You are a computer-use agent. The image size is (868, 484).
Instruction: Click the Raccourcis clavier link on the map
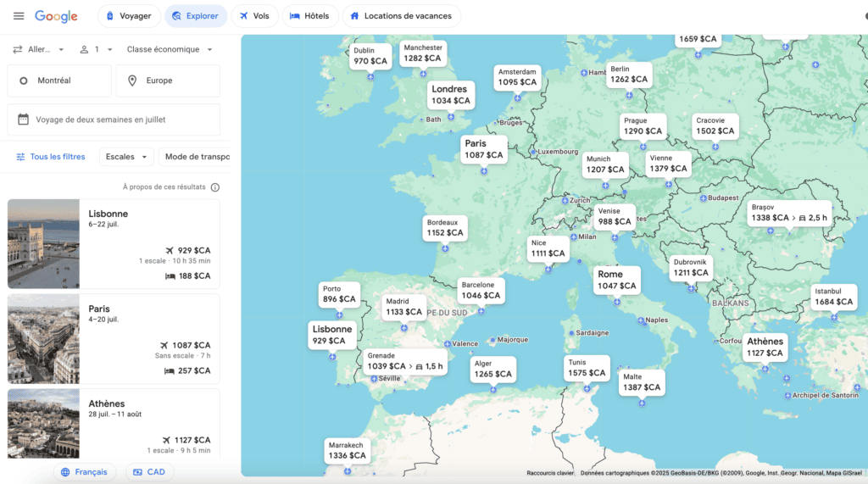point(550,473)
